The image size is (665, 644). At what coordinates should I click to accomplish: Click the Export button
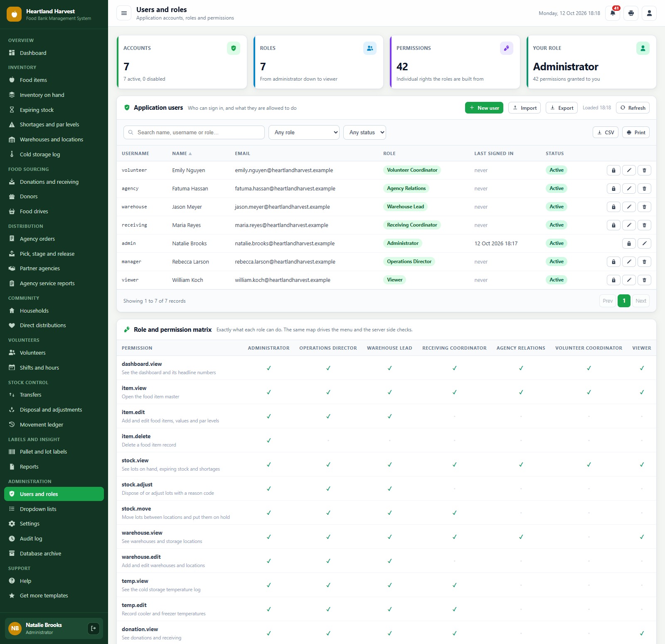(562, 108)
